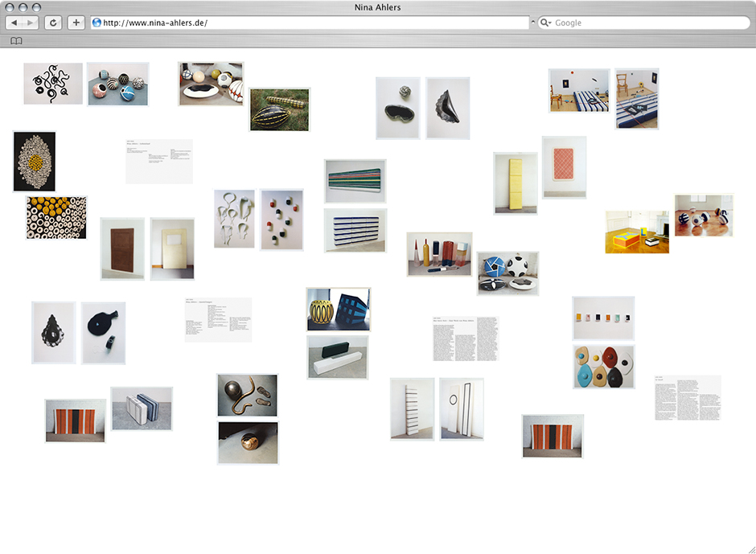Open the Google search magnifier dropdown
Screen dimensions: 756x554
coord(546,23)
